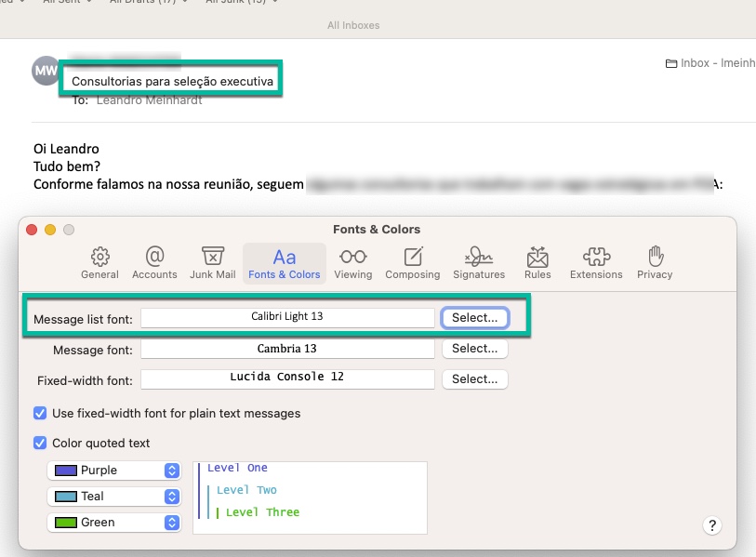Image resolution: width=756 pixels, height=557 pixels.
Task: Click Select for Fixed-width font
Action: (x=475, y=379)
